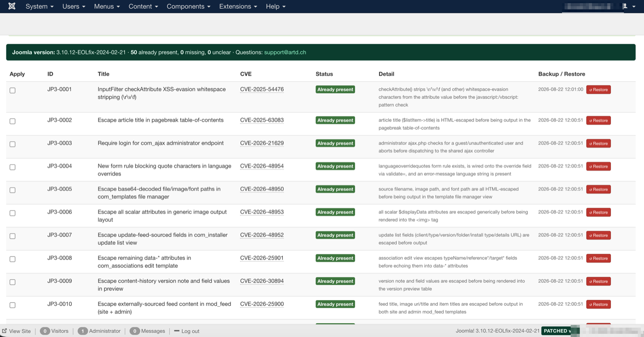The height and width of the screenshot is (337, 644).
Task: Click the Backup / Restore column header
Action: 562,74
